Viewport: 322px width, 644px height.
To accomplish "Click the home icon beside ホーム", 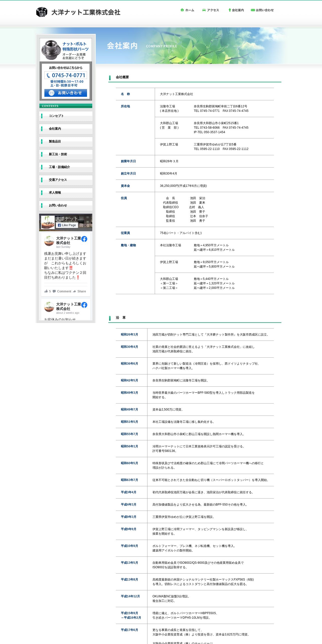I will [x=182, y=10].
